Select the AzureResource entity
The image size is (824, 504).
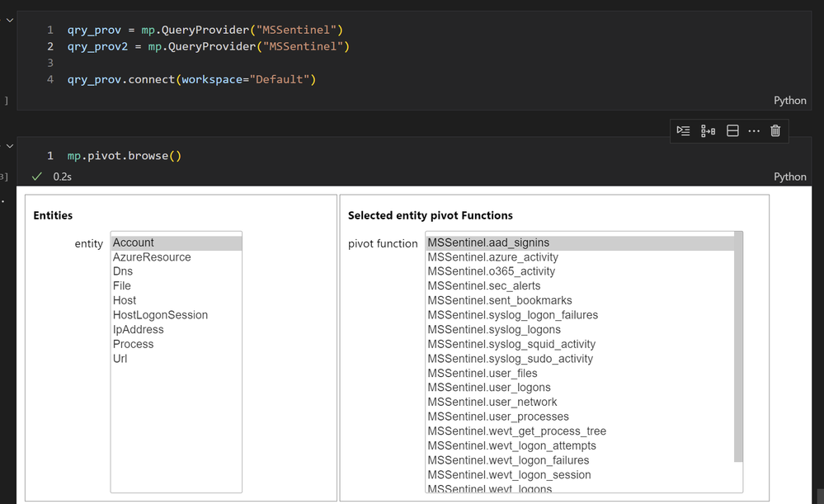click(152, 257)
